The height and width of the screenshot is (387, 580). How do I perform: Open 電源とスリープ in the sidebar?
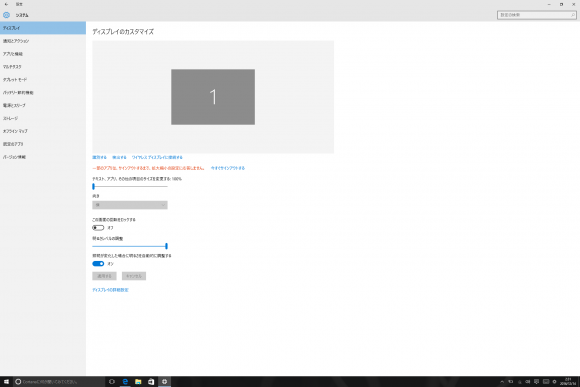(43, 105)
